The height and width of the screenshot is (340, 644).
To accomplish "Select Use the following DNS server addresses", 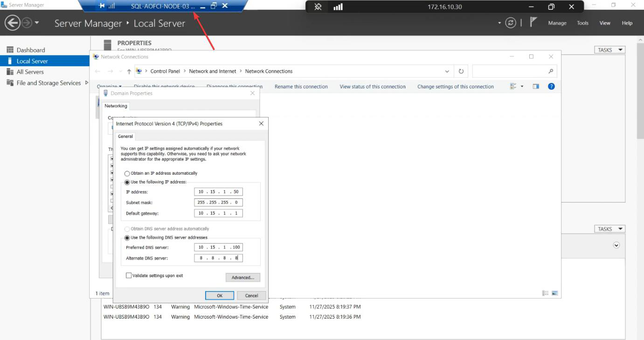I will [127, 238].
